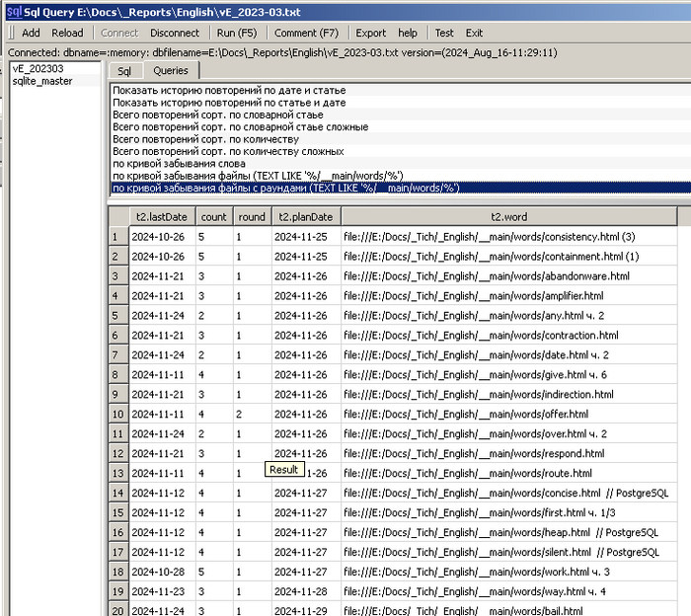The width and height of the screenshot is (691, 616).
Task: Click the Sql app icon in title bar
Action: [13, 11]
